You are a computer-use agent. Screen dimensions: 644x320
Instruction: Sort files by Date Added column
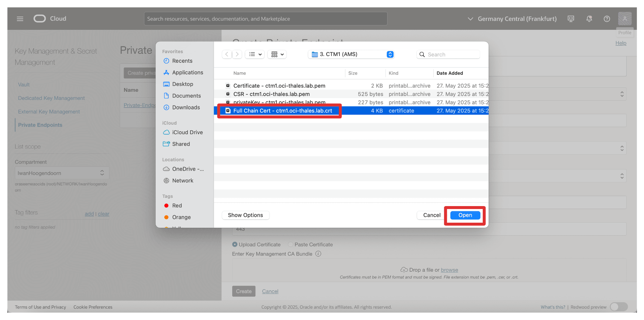450,73
